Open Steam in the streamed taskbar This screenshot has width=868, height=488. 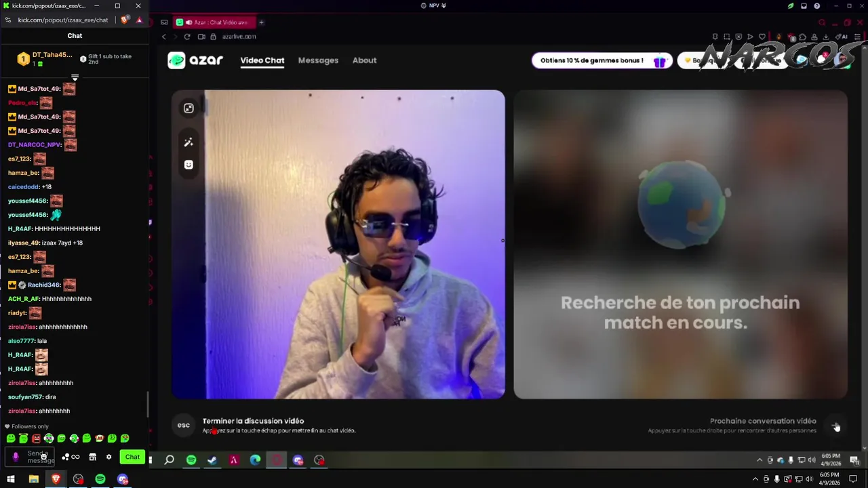coord(212,460)
